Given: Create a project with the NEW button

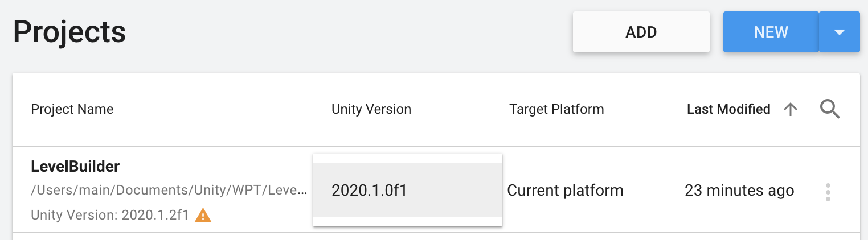Looking at the screenshot, I should pyautogui.click(x=771, y=32).
